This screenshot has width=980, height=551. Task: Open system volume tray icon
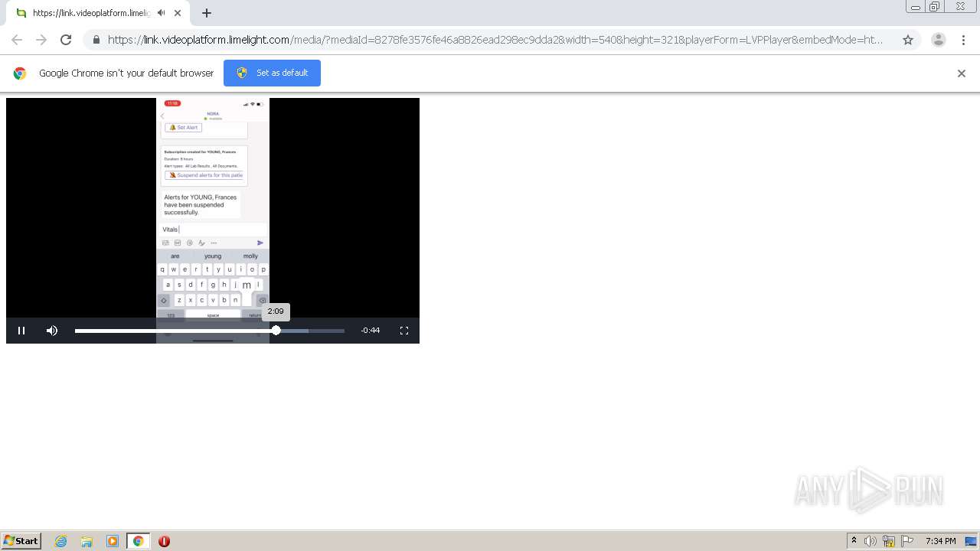pyautogui.click(x=871, y=541)
